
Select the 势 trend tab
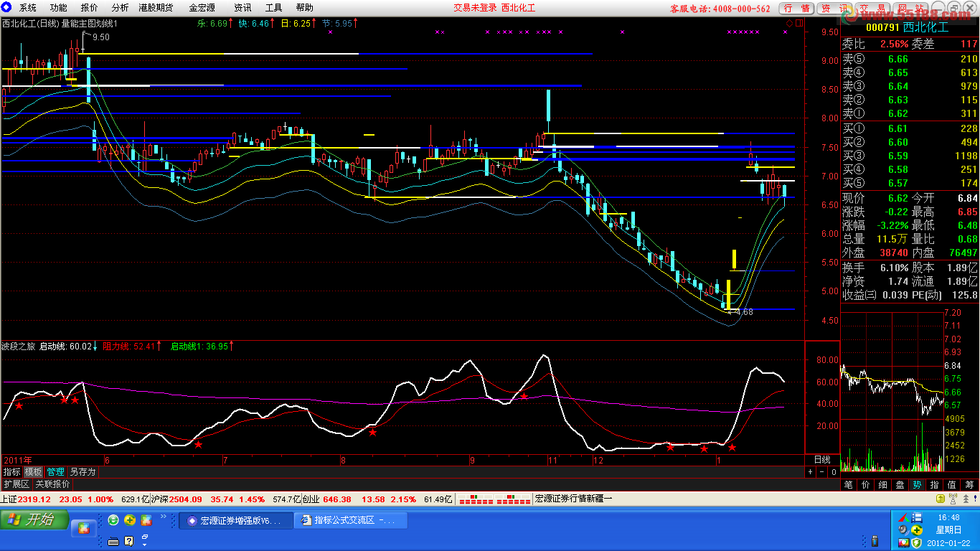point(917,484)
